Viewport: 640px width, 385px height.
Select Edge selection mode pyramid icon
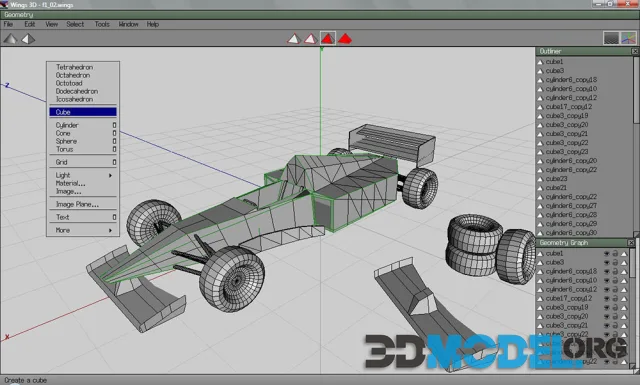(311, 39)
